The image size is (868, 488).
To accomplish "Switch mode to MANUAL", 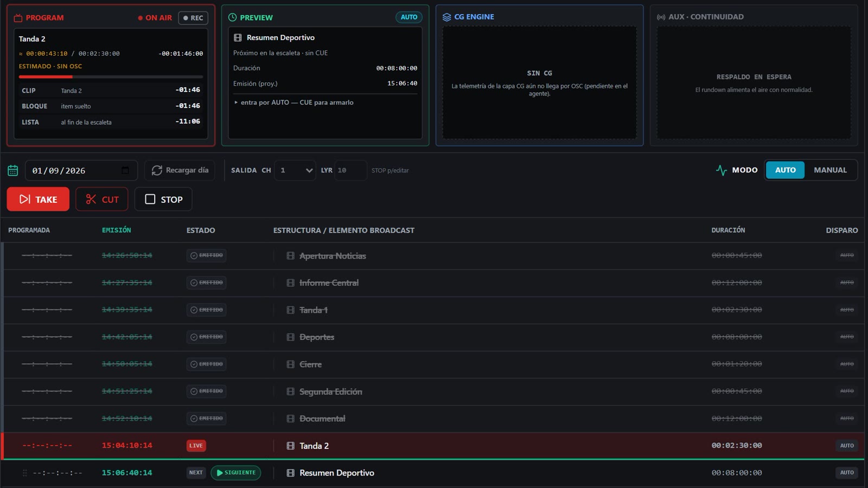I will [x=830, y=170].
